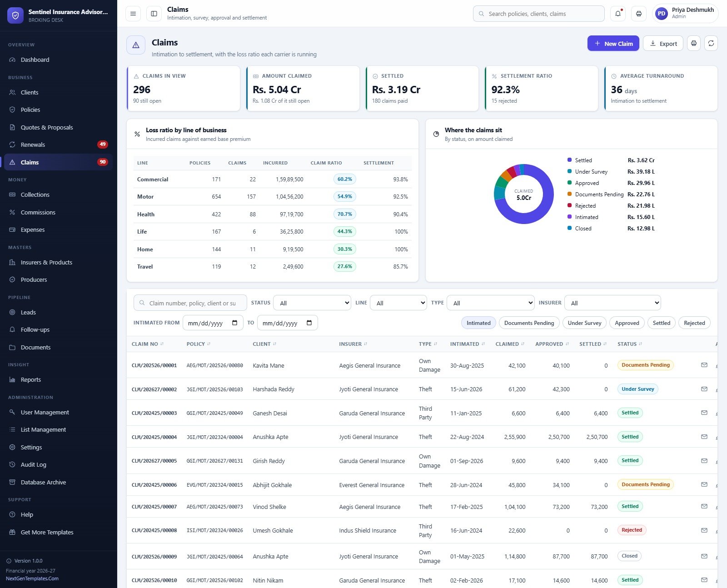Toggle the Rejected filter chip
The width and height of the screenshot is (727, 588).
coord(694,323)
